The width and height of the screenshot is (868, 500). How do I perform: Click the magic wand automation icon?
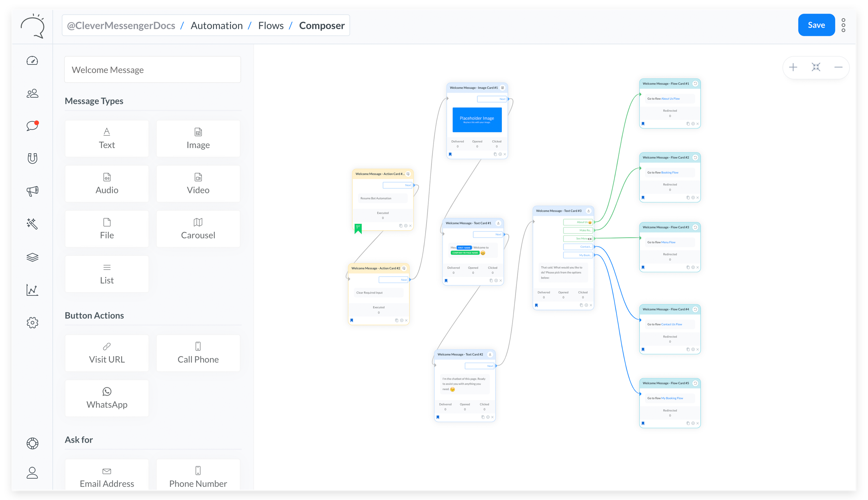[x=32, y=224]
